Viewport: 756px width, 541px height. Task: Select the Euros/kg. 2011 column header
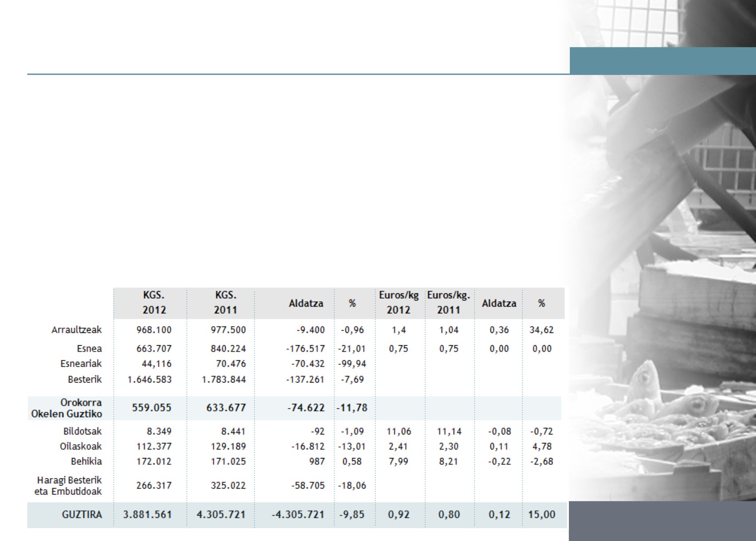[448, 302]
